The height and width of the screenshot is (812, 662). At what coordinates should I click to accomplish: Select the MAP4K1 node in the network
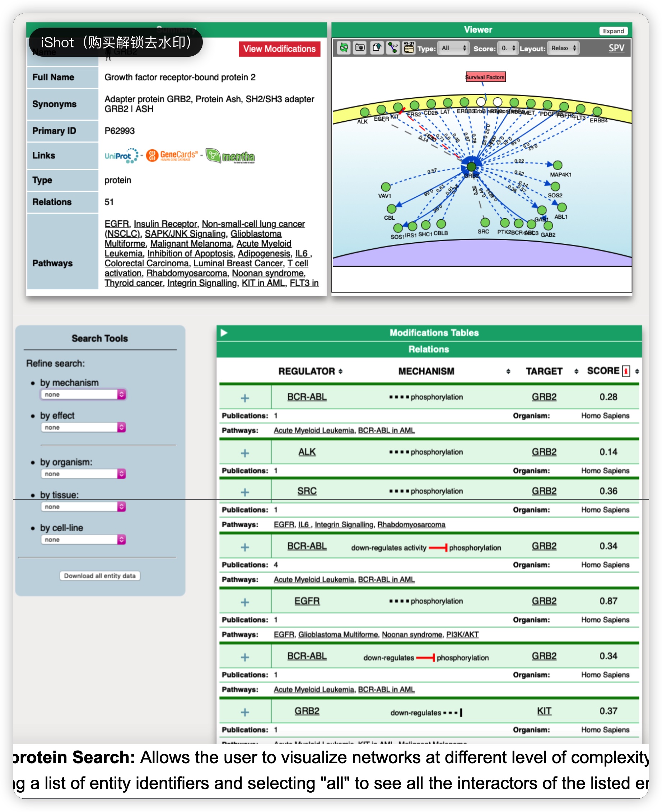click(x=558, y=165)
